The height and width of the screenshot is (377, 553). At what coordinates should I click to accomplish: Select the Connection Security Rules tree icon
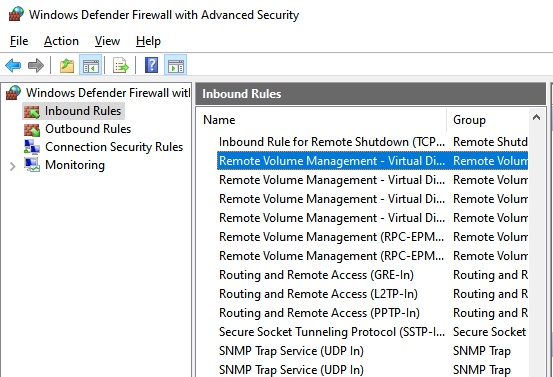[x=32, y=147]
